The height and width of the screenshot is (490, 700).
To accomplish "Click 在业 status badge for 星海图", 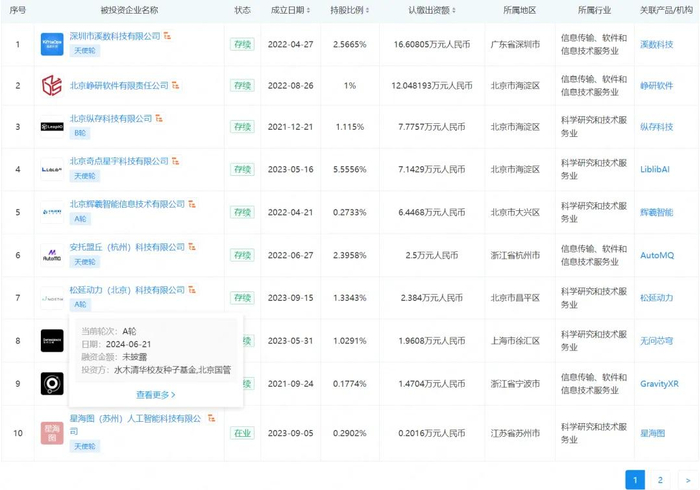I will [x=242, y=433].
